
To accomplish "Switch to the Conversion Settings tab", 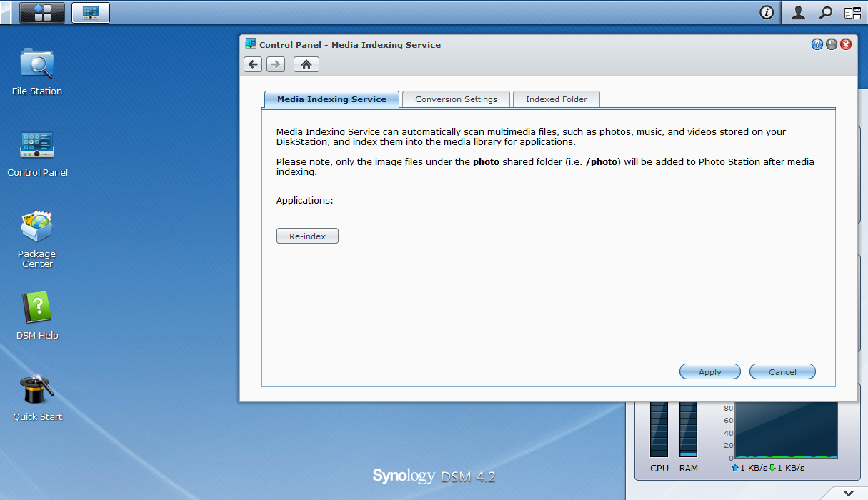I will [x=456, y=99].
